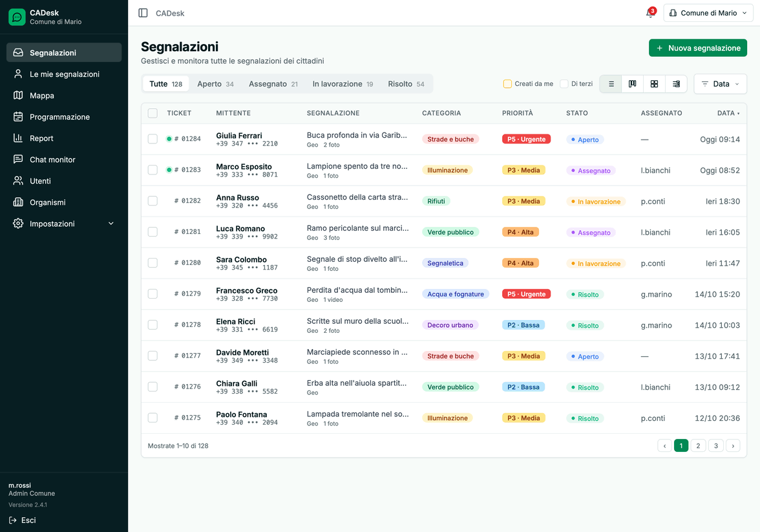
Task: Click the Utenti people icon
Action: tap(18, 180)
